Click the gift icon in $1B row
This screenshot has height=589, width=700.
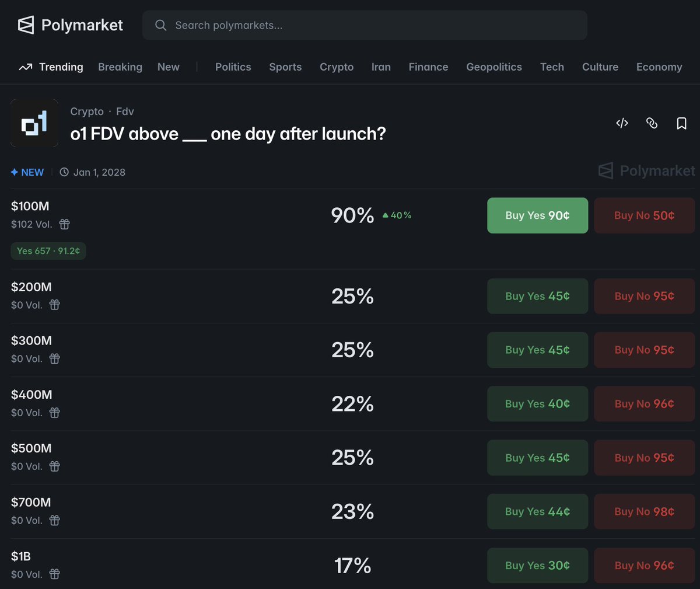(55, 574)
